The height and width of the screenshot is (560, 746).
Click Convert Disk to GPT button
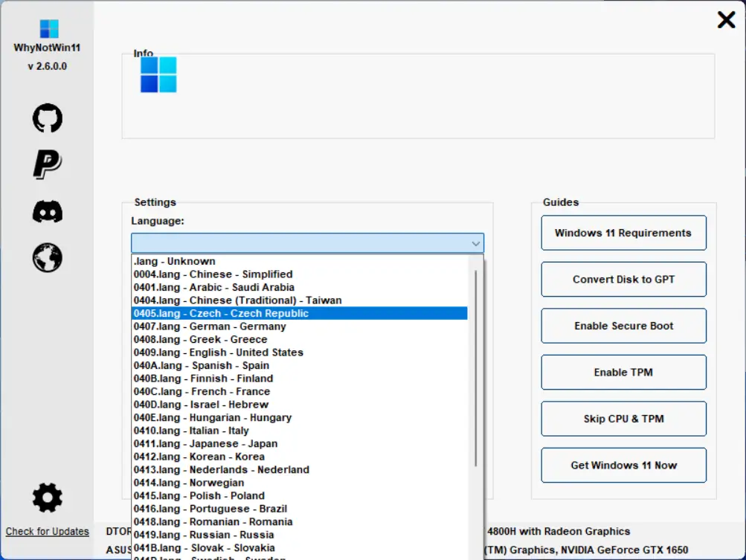click(x=623, y=280)
